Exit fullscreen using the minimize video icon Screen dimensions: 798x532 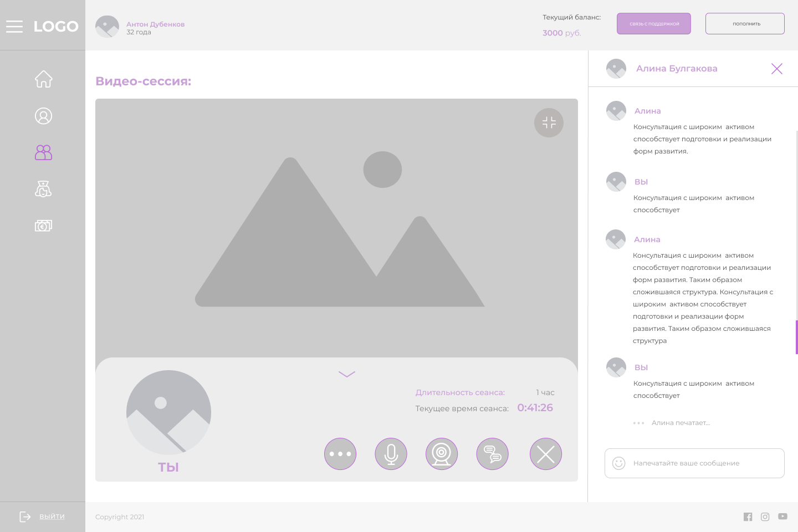[x=549, y=122]
